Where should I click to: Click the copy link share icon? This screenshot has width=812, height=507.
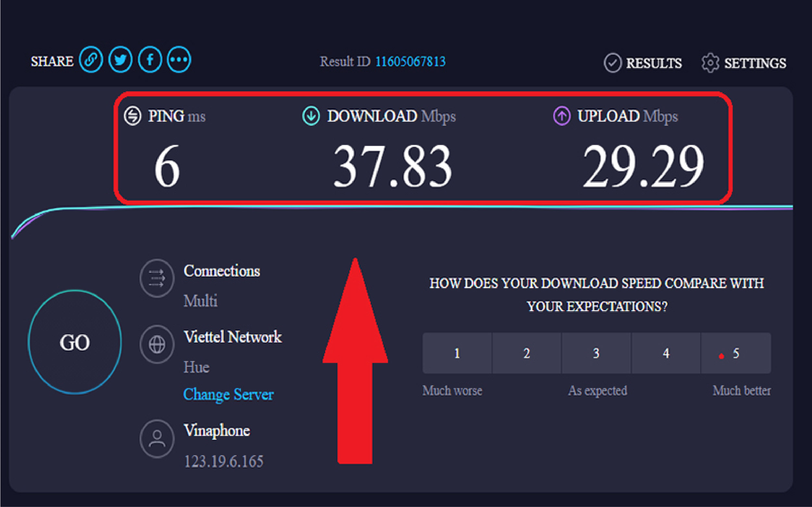91,60
